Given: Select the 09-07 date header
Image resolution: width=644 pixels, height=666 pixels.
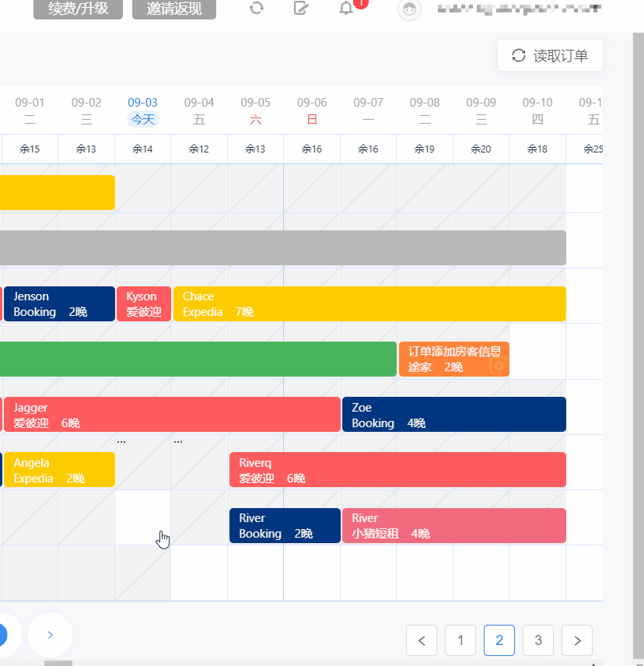Looking at the screenshot, I should click(x=369, y=110).
